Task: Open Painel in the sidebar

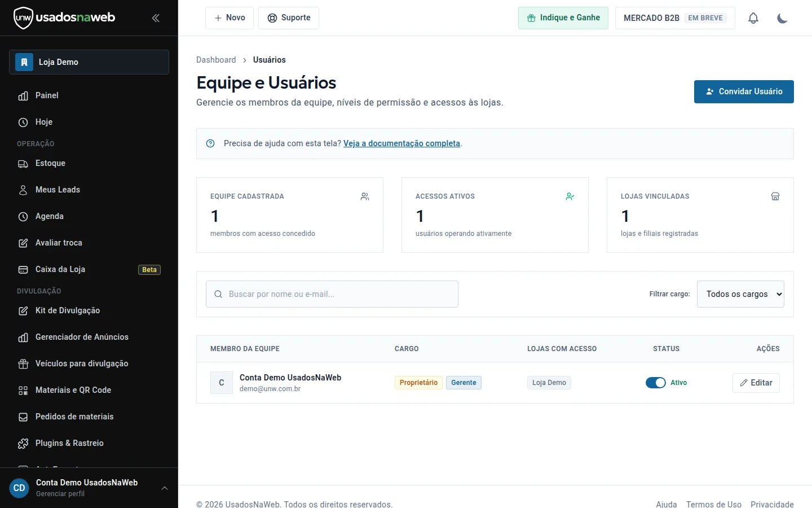Action: (89, 96)
